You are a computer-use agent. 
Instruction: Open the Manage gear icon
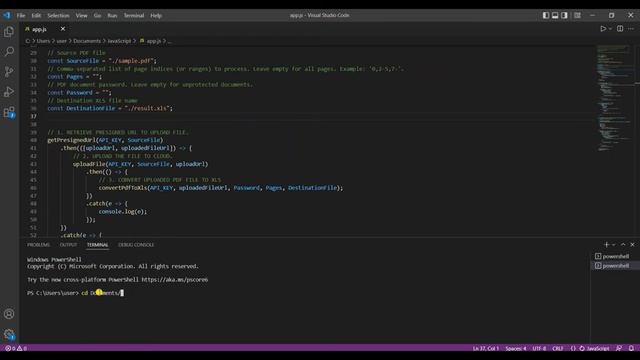coord(9,334)
